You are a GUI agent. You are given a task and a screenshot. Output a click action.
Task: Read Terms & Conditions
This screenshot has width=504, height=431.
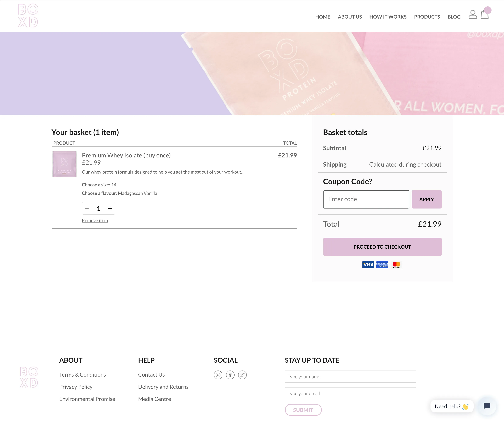[x=82, y=374]
